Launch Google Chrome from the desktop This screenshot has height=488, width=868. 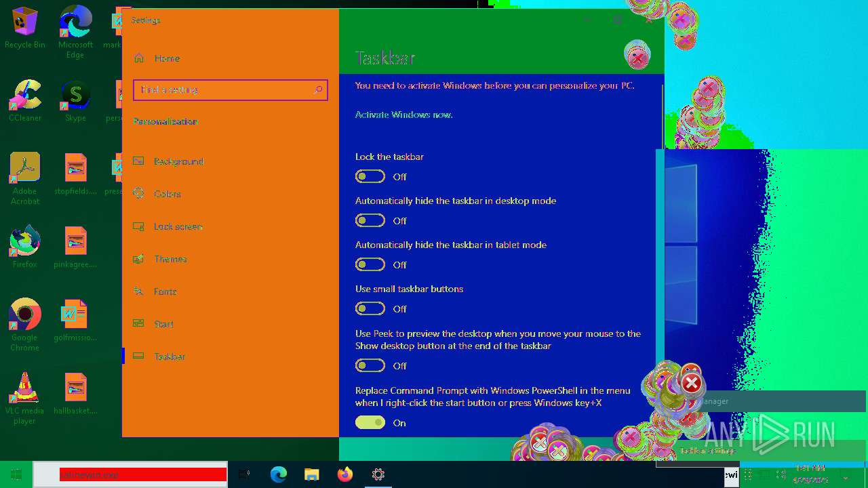[24, 325]
